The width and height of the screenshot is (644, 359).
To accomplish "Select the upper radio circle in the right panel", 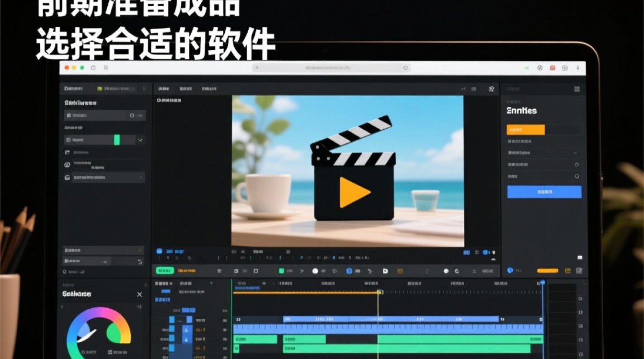I will coord(576,165).
